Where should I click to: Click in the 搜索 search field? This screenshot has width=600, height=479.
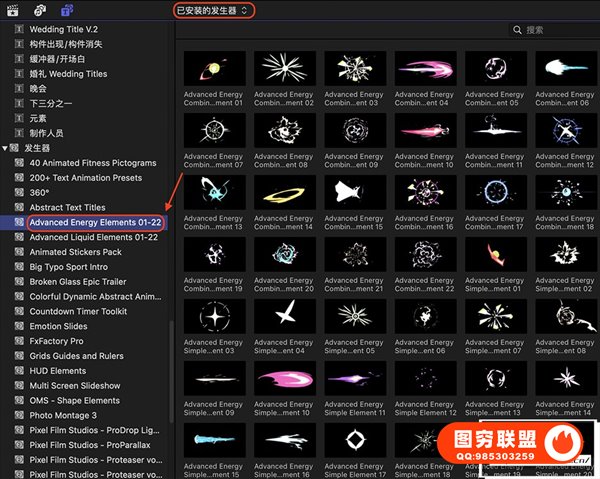(x=560, y=31)
